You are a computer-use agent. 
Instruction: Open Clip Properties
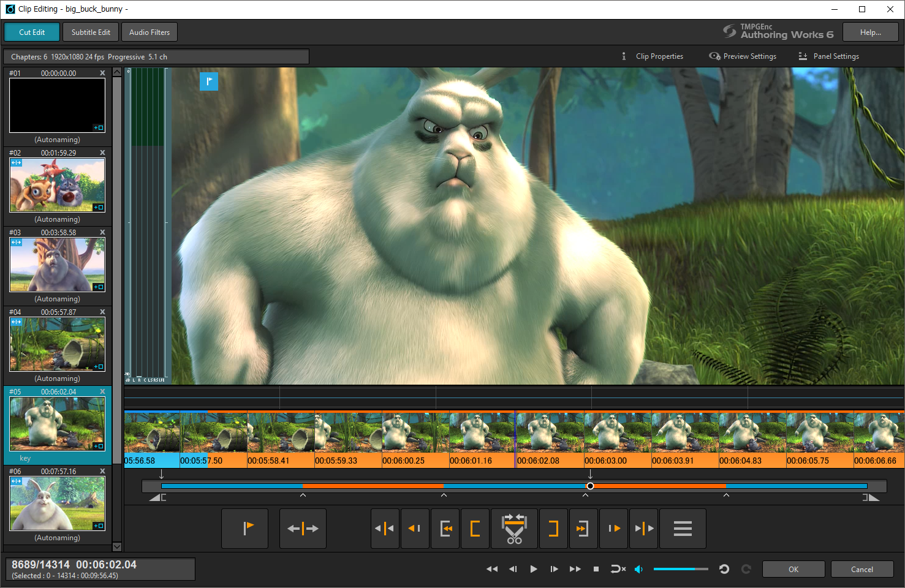coord(652,56)
